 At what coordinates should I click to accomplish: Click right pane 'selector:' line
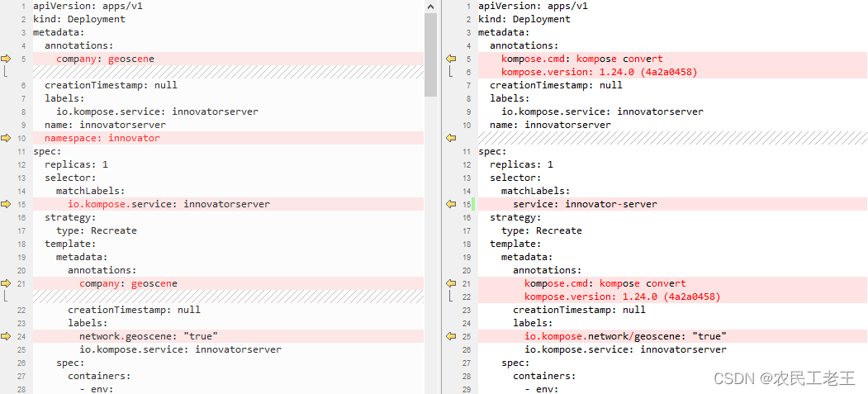[515, 178]
